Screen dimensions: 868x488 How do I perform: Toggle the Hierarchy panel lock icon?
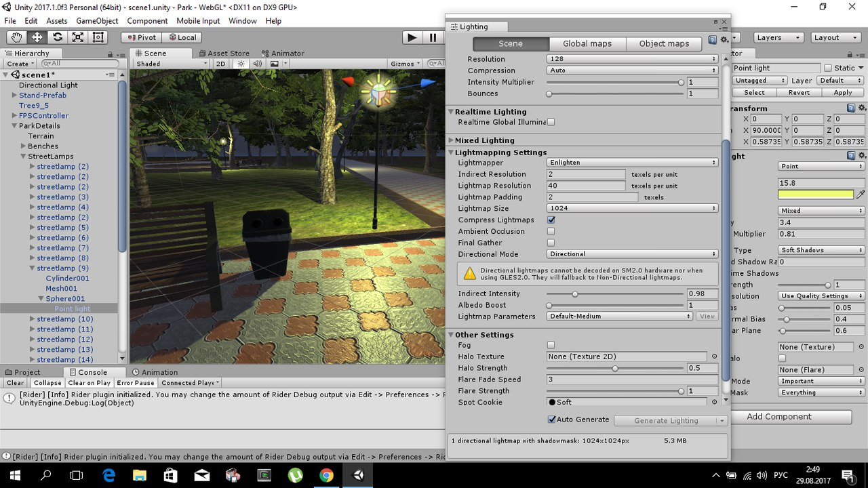[110, 54]
